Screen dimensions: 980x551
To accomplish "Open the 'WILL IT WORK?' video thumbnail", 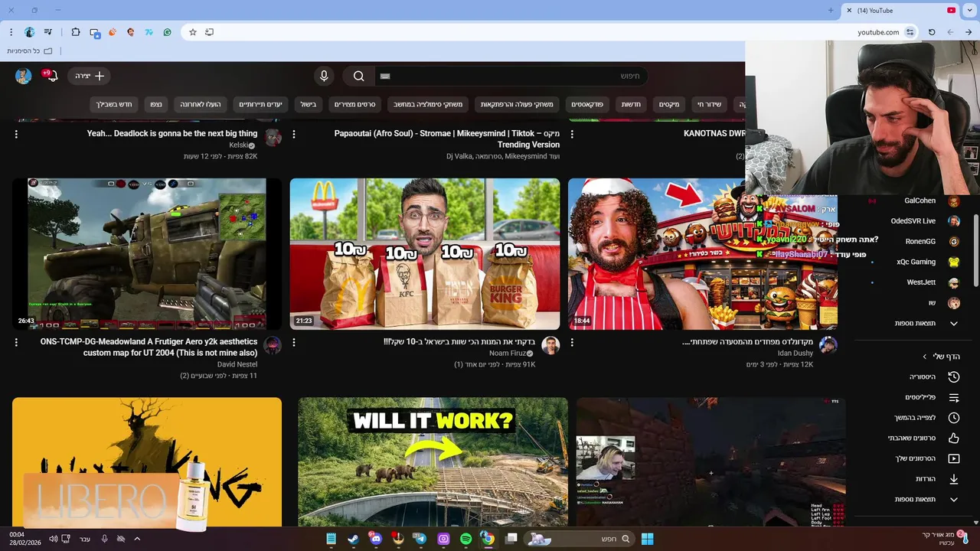I will click(x=433, y=462).
